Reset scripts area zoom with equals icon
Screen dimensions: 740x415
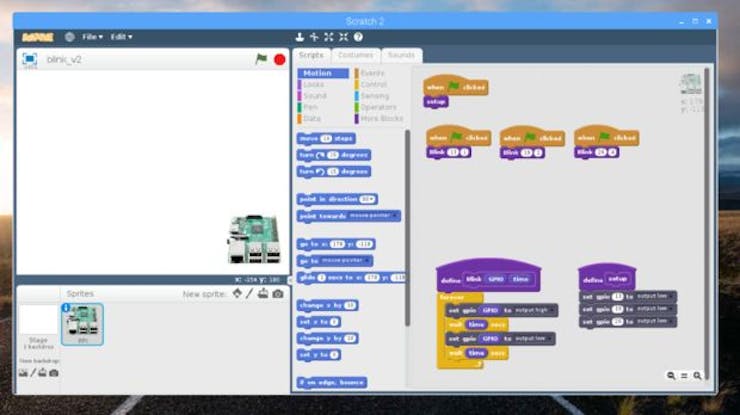coord(684,376)
